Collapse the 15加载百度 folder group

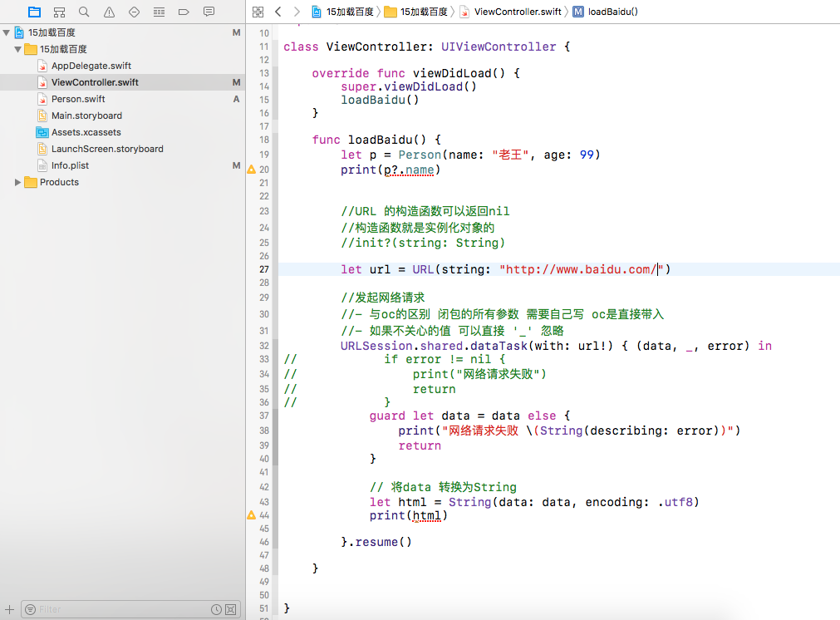17,49
